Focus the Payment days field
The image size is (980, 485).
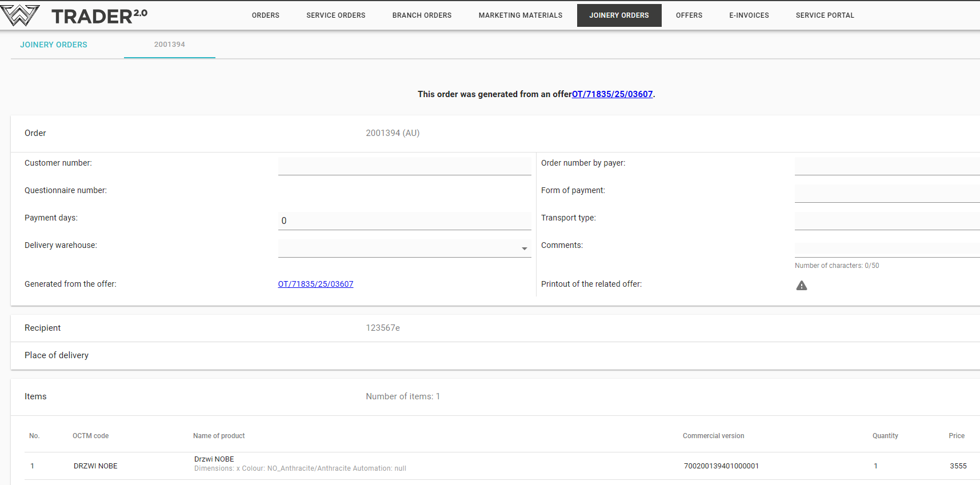tap(404, 221)
